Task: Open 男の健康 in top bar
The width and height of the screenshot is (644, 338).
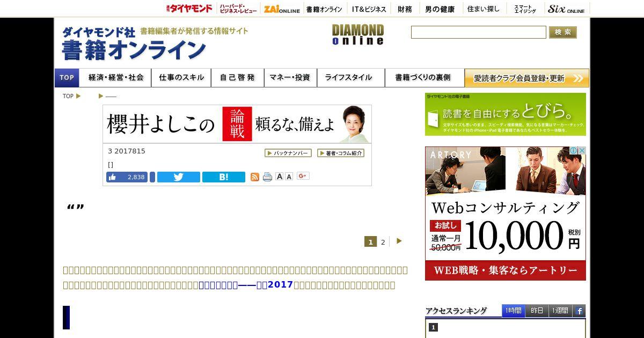Action: pyautogui.click(x=440, y=9)
